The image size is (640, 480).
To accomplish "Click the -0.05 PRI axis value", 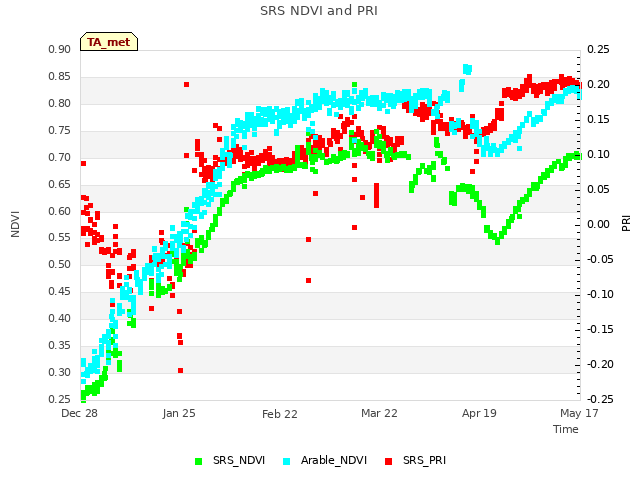I will (x=598, y=260).
